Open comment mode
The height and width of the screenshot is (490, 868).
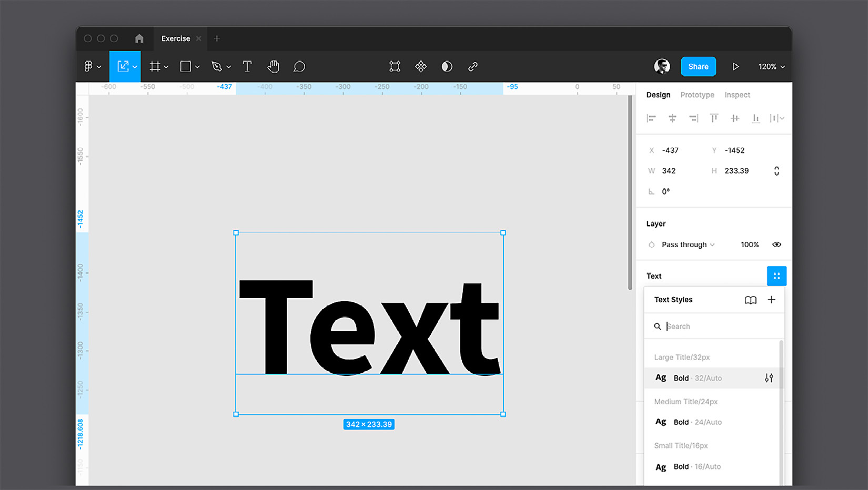(x=299, y=66)
